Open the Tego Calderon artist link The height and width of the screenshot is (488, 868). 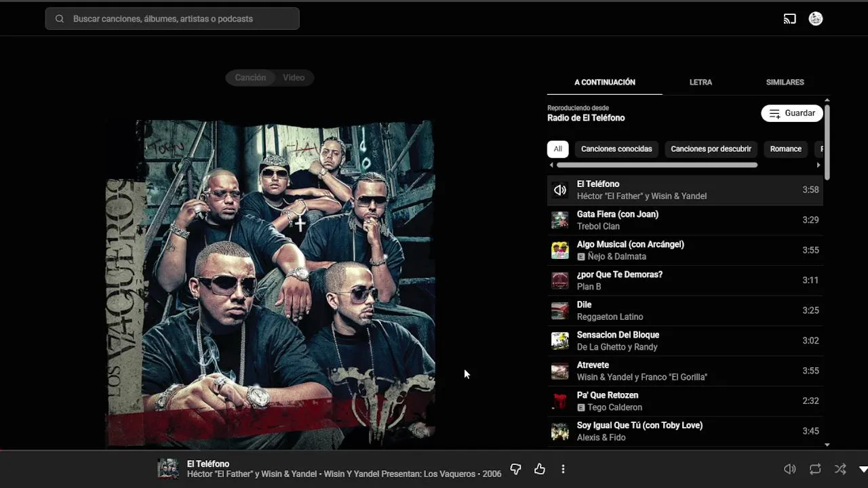point(615,407)
